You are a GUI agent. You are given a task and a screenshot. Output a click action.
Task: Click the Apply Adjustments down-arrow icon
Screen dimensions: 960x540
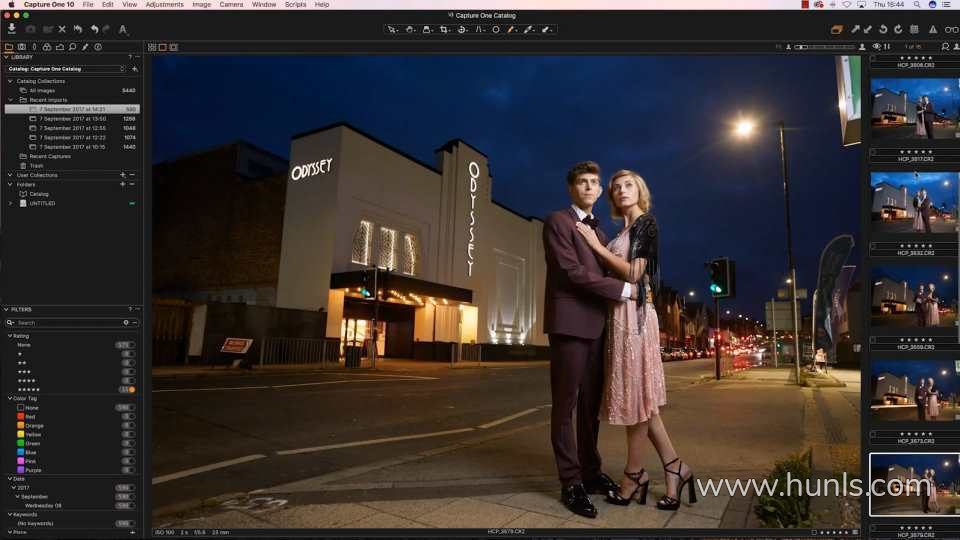point(868,29)
